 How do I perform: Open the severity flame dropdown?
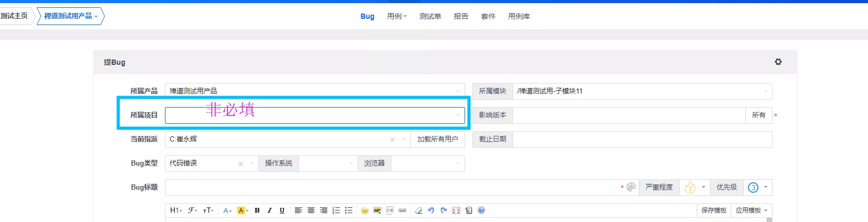(x=695, y=187)
